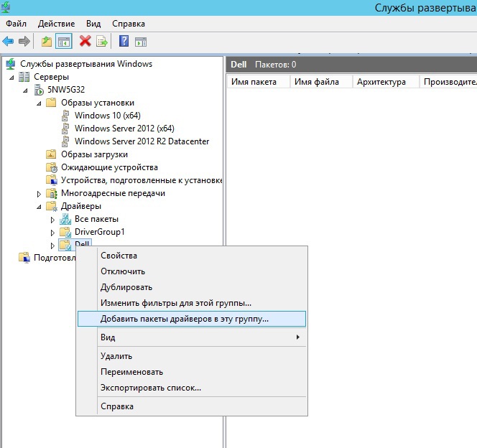Click the red X Delete toolbar icon

85,41
